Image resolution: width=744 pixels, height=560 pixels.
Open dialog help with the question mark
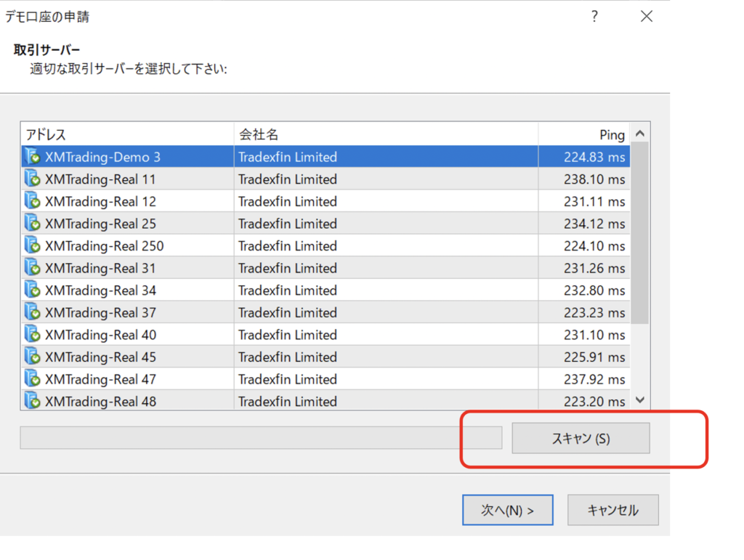point(594,17)
